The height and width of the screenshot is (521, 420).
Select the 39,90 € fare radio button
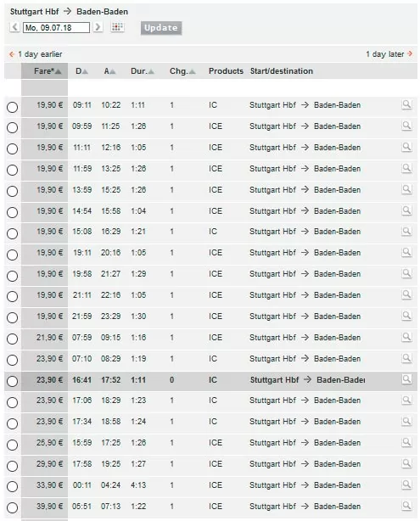[x=12, y=507]
